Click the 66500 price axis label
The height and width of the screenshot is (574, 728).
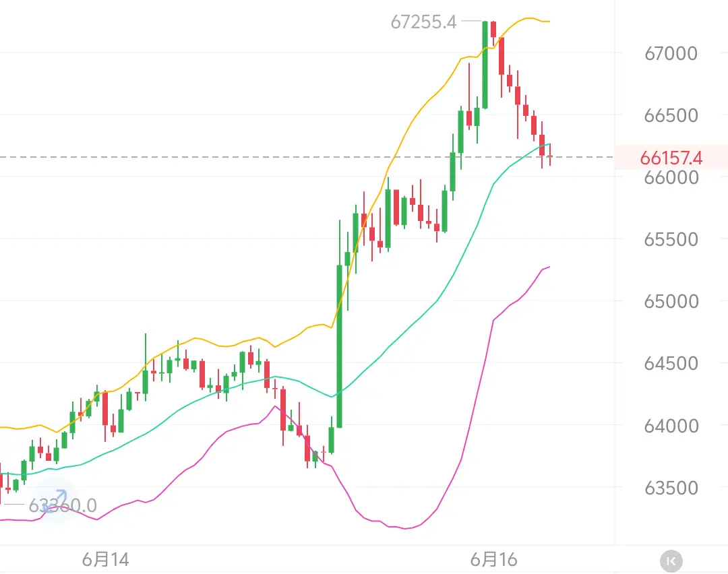[671, 115]
